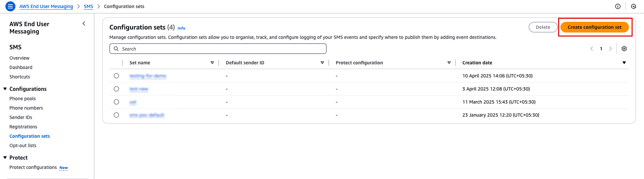Open set name link in 3 April 2025 row
The width and height of the screenshot is (644, 179).
tap(139, 89)
